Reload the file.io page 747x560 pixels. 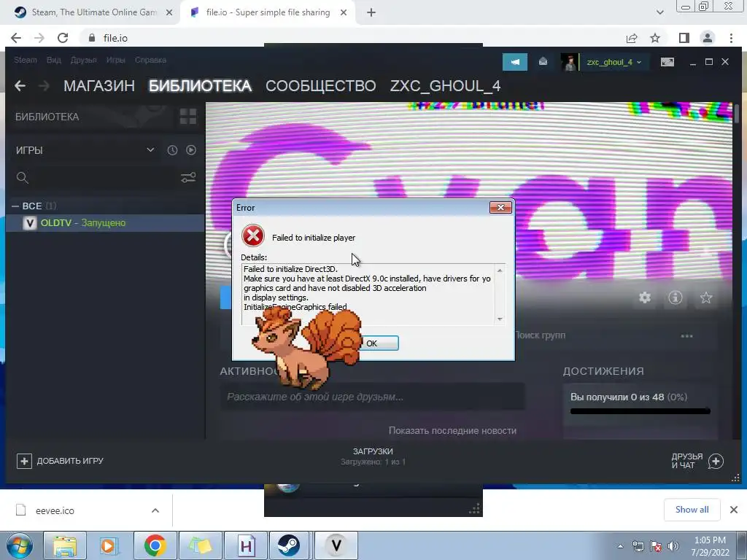pyautogui.click(x=63, y=38)
